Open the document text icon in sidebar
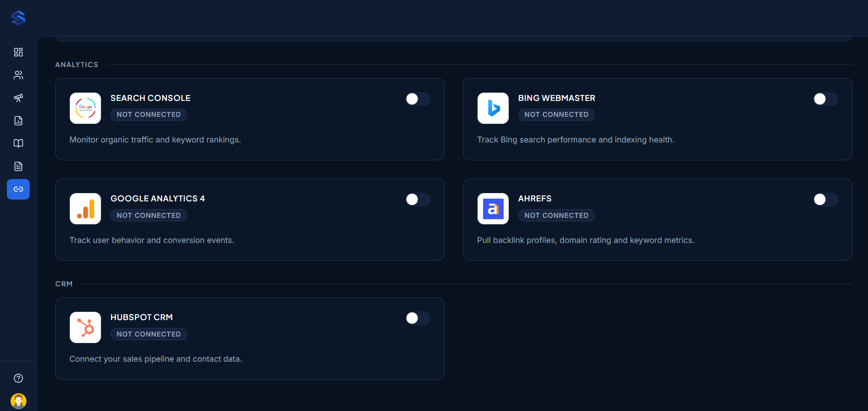The width and height of the screenshot is (868, 411). point(18,166)
